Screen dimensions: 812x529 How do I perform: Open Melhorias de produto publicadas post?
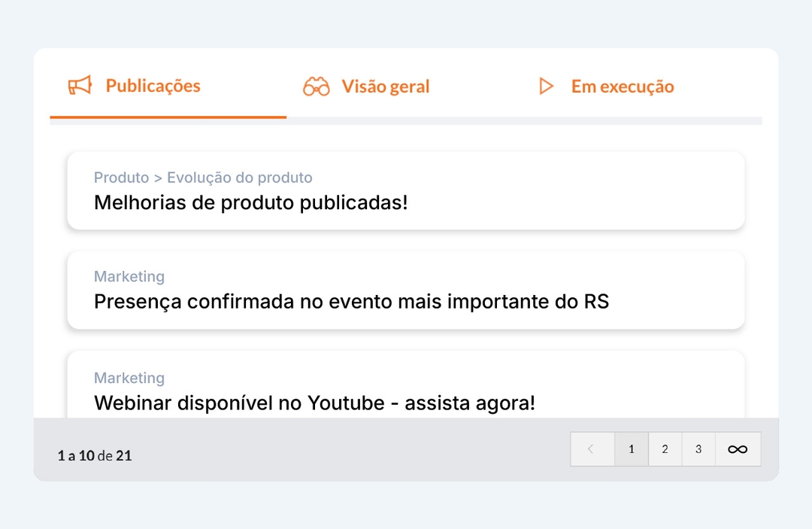250,202
